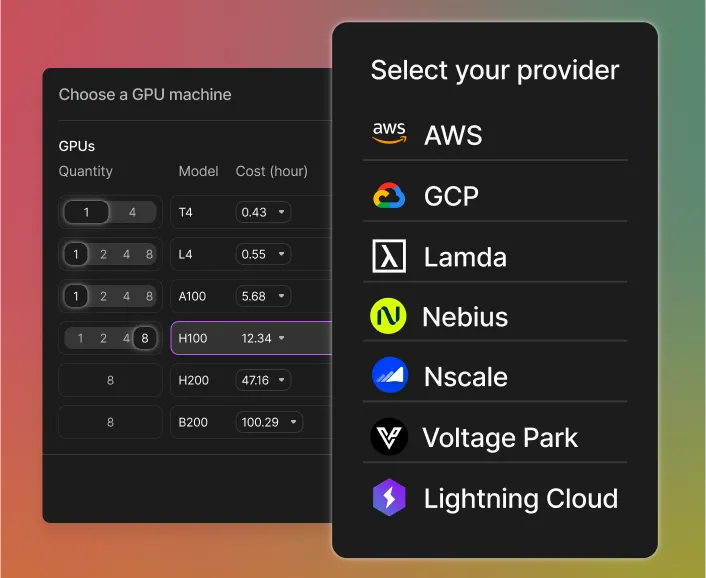The image size is (706, 578).
Task: Choose Nebius as the provider
Action: point(495,316)
